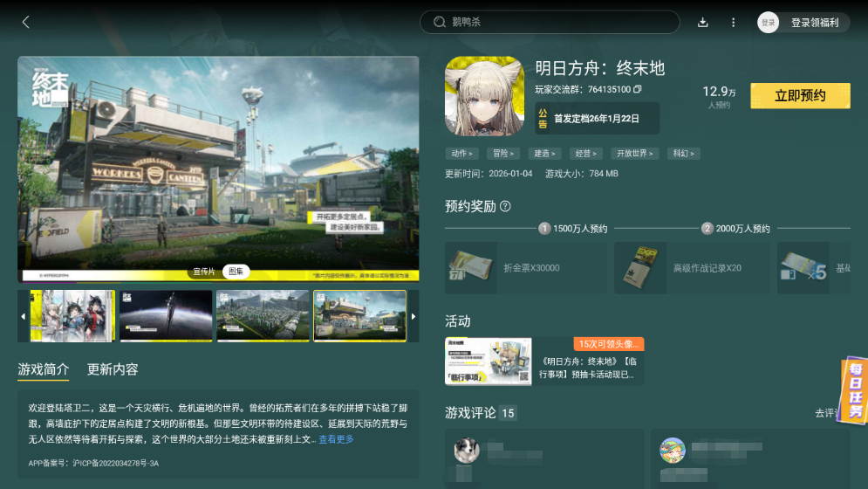
Task: Click the partially visible x5 reward icon
Action: (x=803, y=268)
